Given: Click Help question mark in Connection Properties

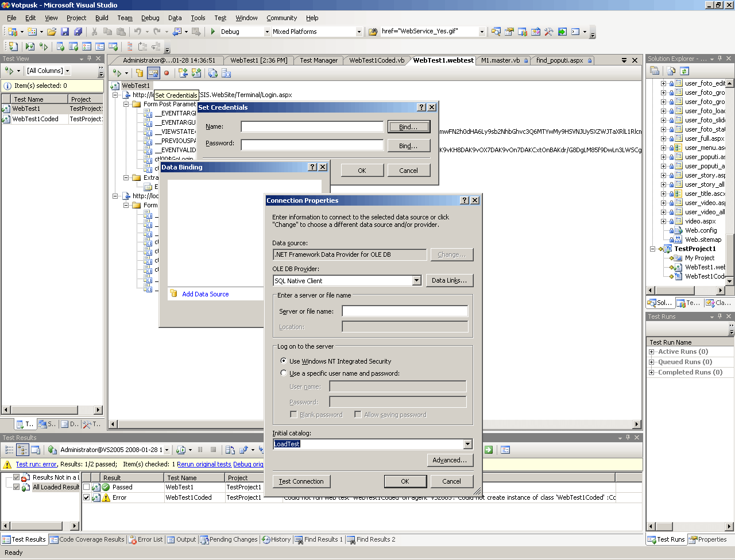Looking at the screenshot, I should tap(465, 200).
